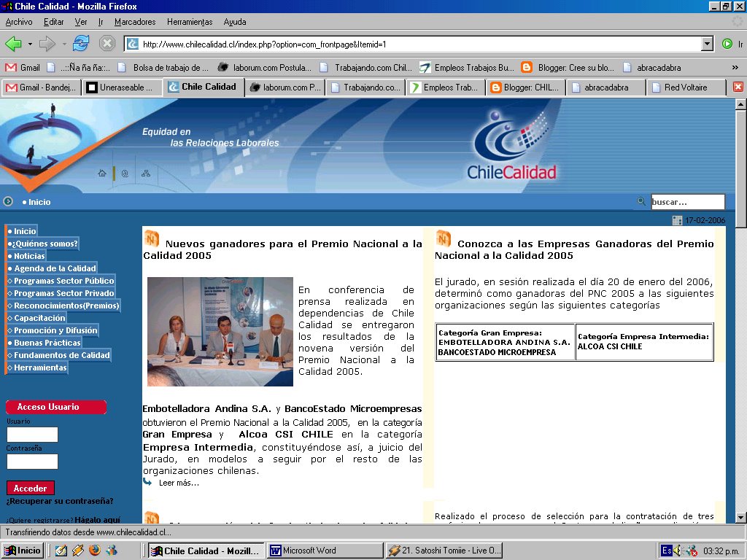Click the volume speaker icon in system tray
747x560 pixels.
click(678, 551)
